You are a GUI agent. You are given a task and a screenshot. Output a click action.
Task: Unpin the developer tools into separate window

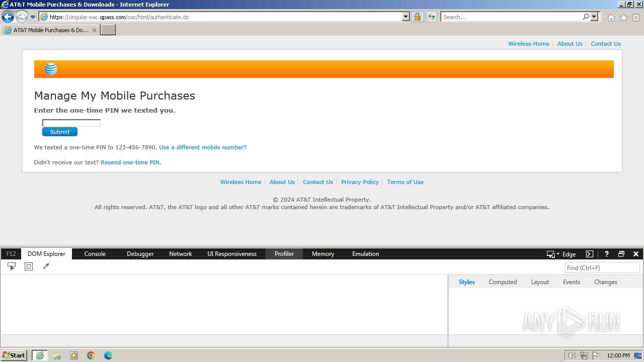pos(621,254)
